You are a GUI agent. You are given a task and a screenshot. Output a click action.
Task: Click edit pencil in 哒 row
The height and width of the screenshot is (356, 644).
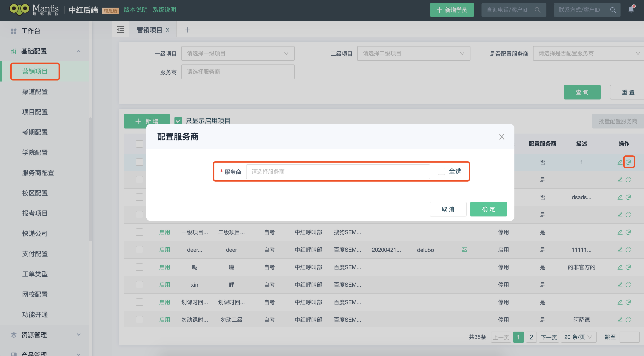point(620,267)
